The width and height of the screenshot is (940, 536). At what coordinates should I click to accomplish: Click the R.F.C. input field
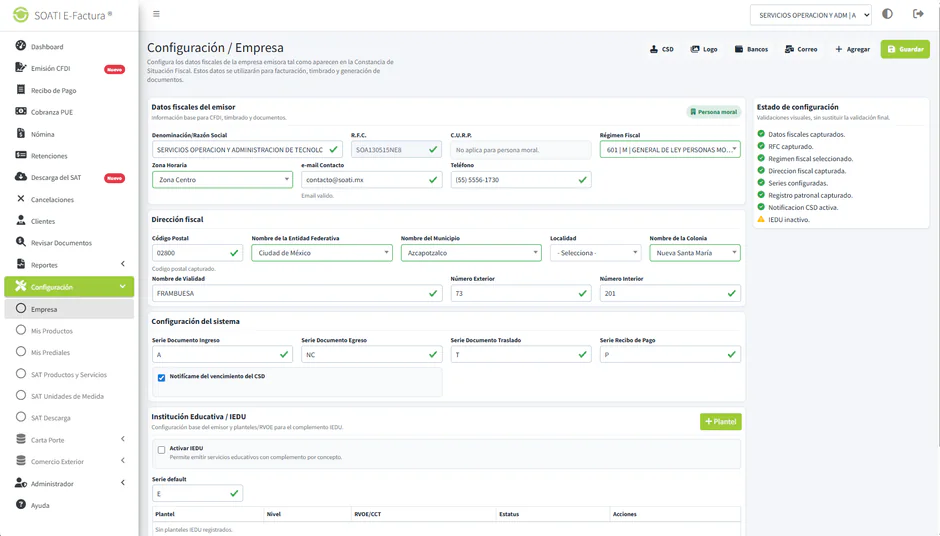(396, 149)
